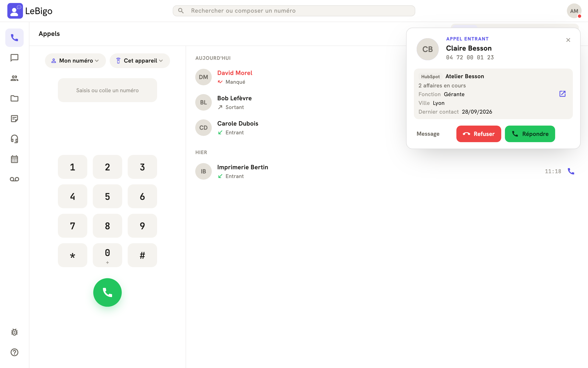Open the headset support icon in sidebar

tap(14, 139)
